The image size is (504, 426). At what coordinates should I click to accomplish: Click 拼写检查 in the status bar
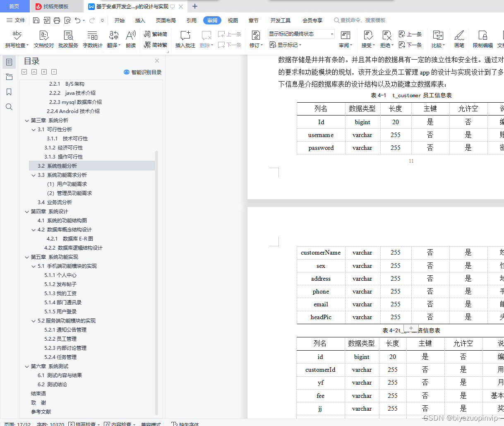[x=84, y=424]
